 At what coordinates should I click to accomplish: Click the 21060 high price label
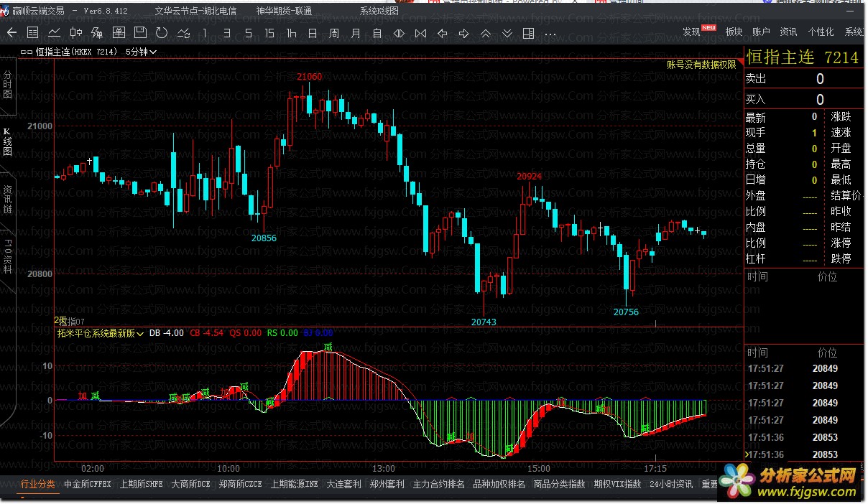pos(309,77)
